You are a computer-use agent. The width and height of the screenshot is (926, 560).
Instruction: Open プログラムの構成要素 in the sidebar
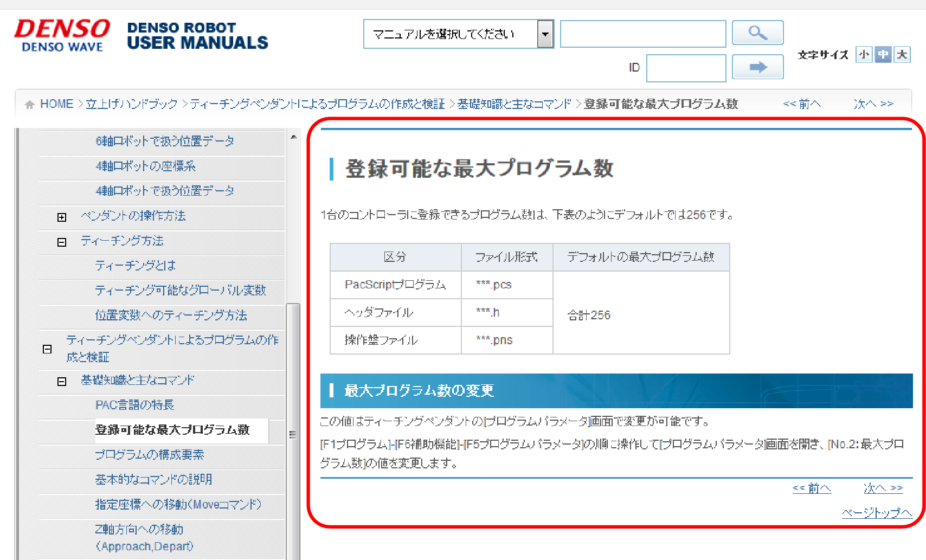[x=149, y=455]
